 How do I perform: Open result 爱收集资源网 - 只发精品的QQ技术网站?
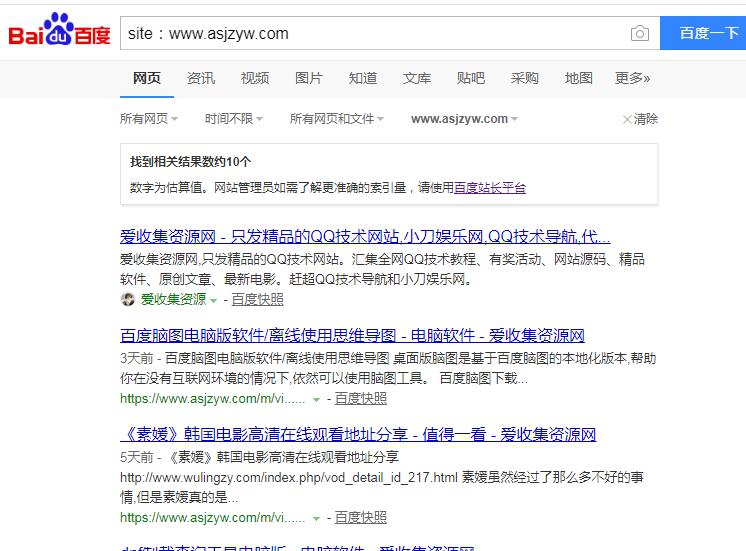pos(365,236)
